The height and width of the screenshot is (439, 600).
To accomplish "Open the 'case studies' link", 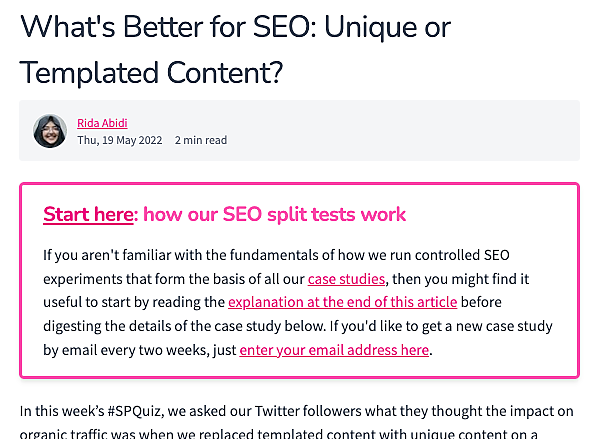I will pyautogui.click(x=346, y=278).
